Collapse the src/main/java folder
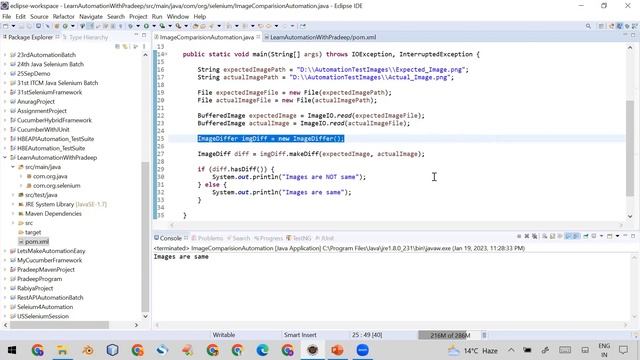 pyautogui.click(x=13, y=167)
